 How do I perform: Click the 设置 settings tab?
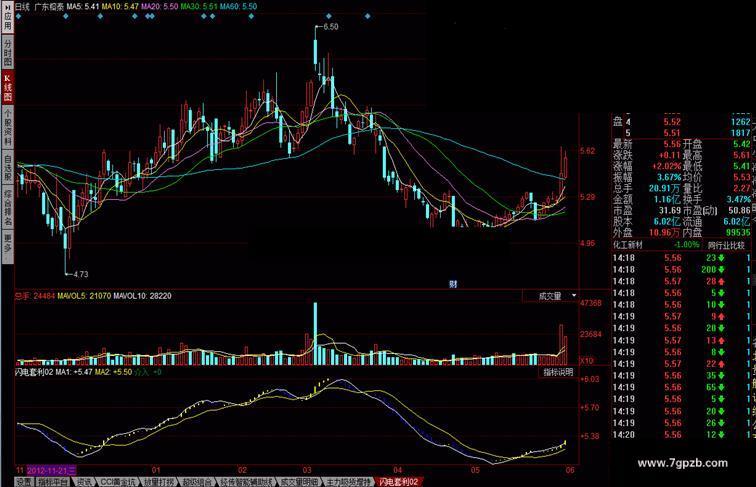(24, 482)
